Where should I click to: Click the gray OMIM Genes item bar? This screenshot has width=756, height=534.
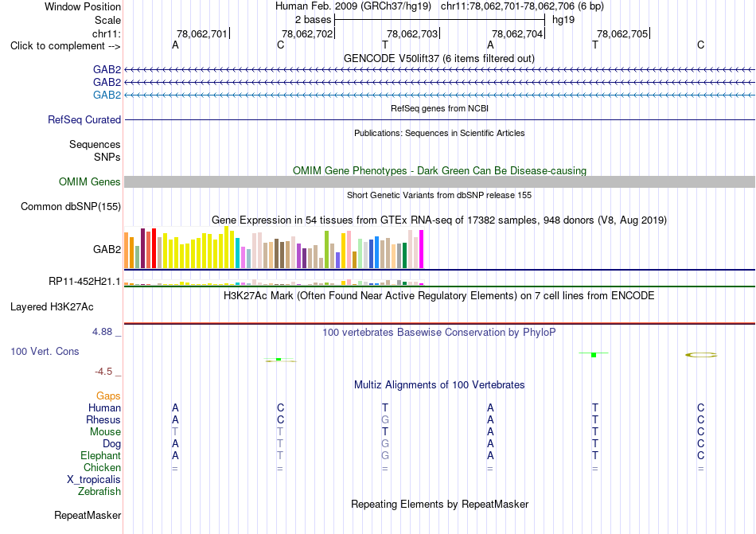click(439, 181)
